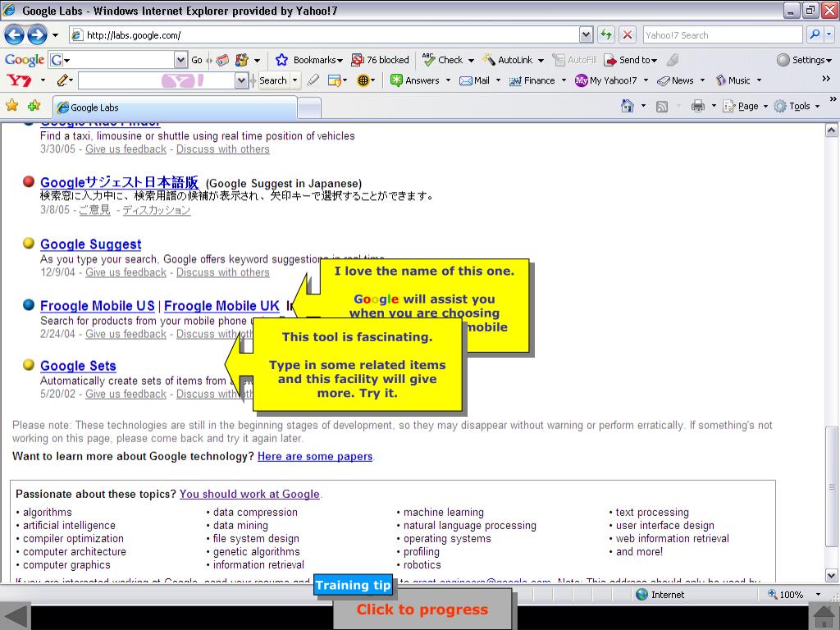The height and width of the screenshot is (630, 840).
Task: Click the Yahoo!7 search magnifier icon
Action: tap(815, 34)
